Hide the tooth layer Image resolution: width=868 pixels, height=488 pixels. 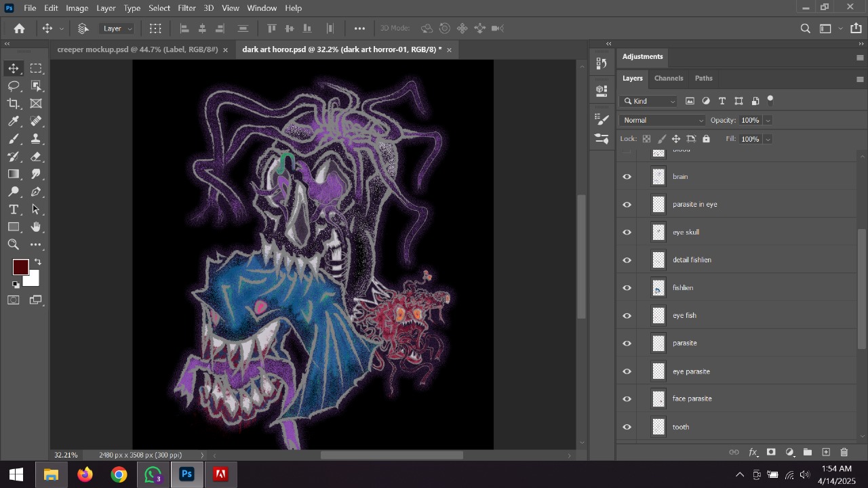[x=627, y=427]
